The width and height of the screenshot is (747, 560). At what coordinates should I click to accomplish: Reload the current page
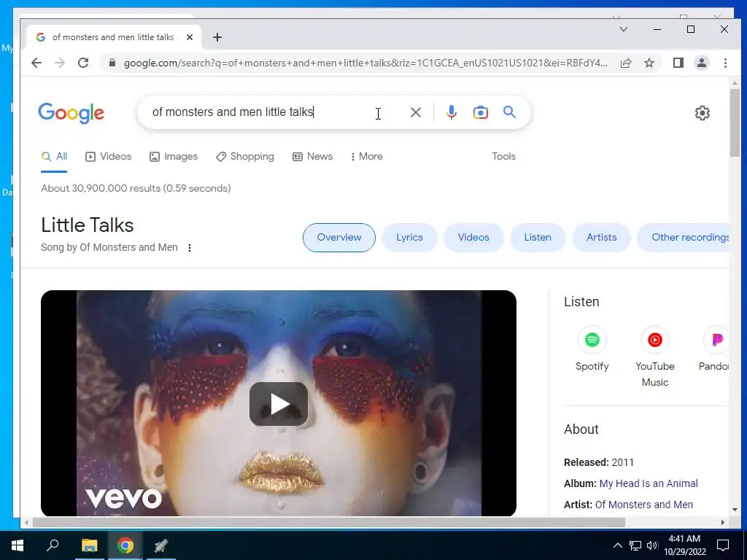point(83,63)
